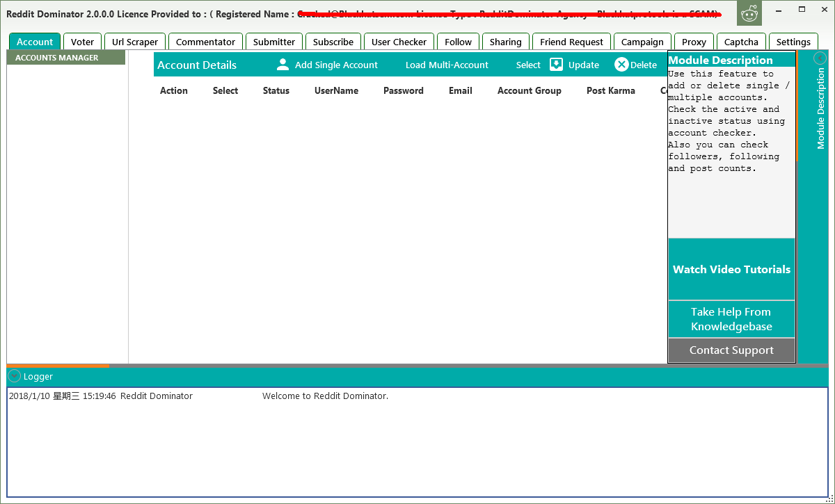The width and height of the screenshot is (835, 504).
Task: Click the Reddit alien logo icon
Action: point(749,13)
